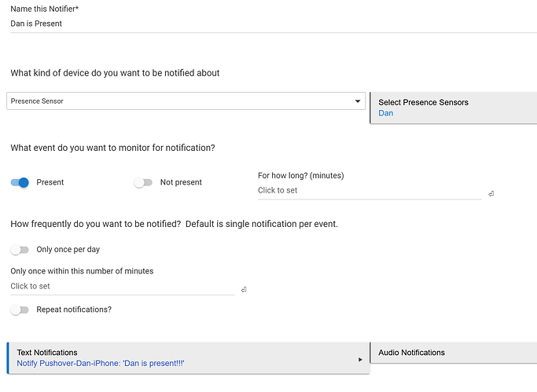Toggle Only once per day switch

pyautogui.click(x=20, y=250)
